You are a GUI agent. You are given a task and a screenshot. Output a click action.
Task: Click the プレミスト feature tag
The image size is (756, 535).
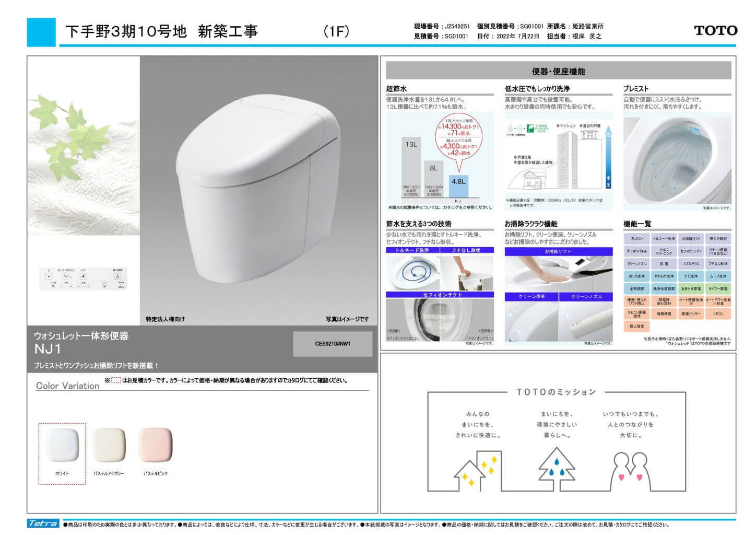[x=636, y=239]
